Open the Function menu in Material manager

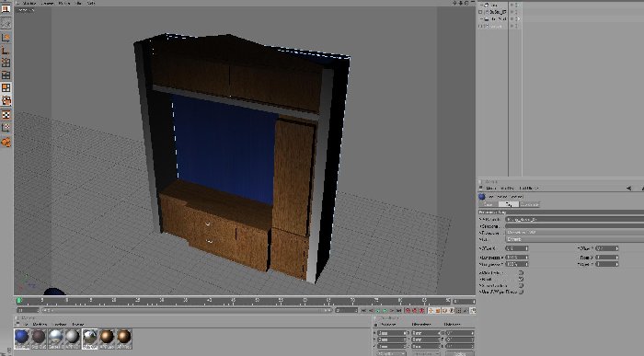tap(59, 324)
